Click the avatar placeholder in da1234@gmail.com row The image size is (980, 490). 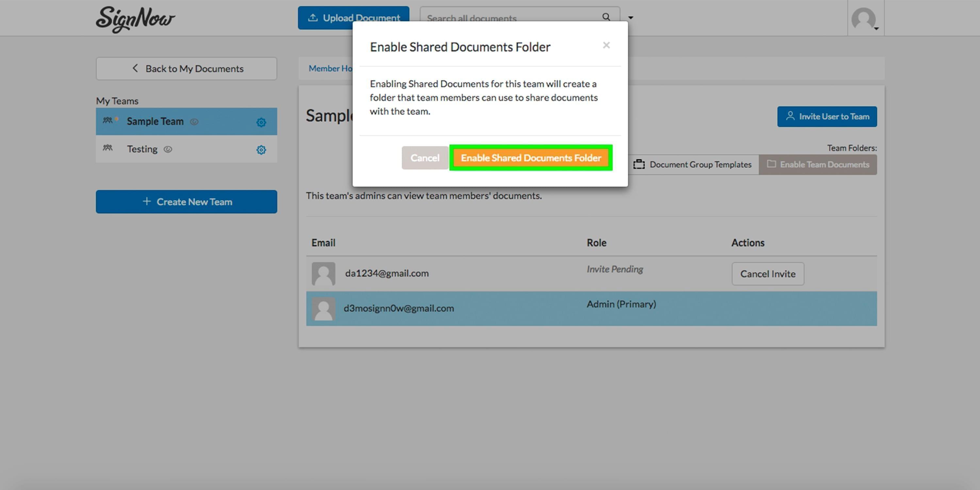(323, 273)
